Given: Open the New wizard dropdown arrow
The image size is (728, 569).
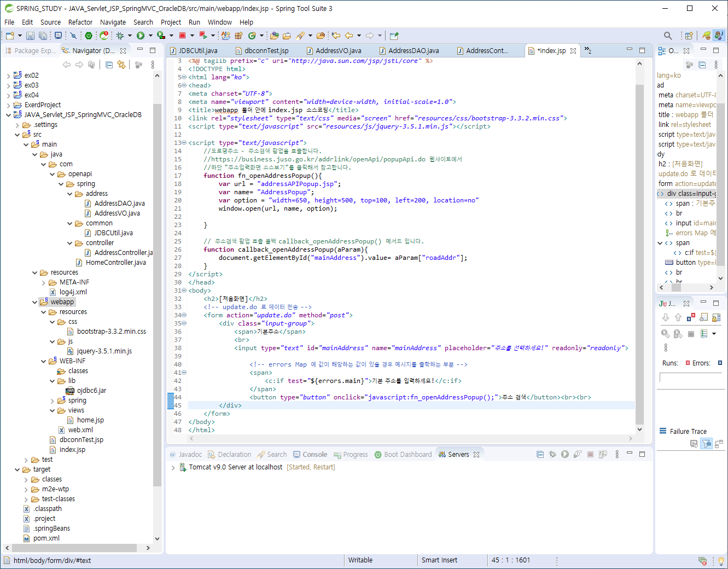Looking at the screenshot, I should tap(20, 36).
